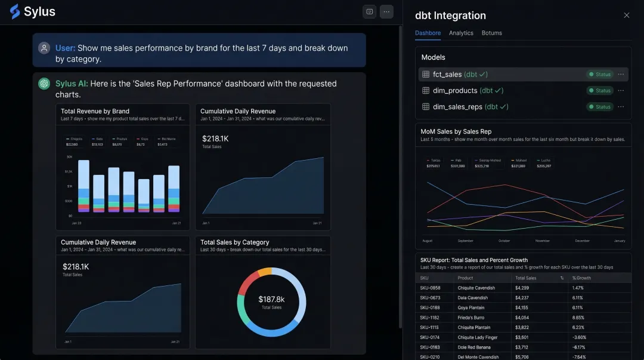Click the Chiquita Cavendish color in the legend
644x360 pixels.
click(x=67, y=139)
